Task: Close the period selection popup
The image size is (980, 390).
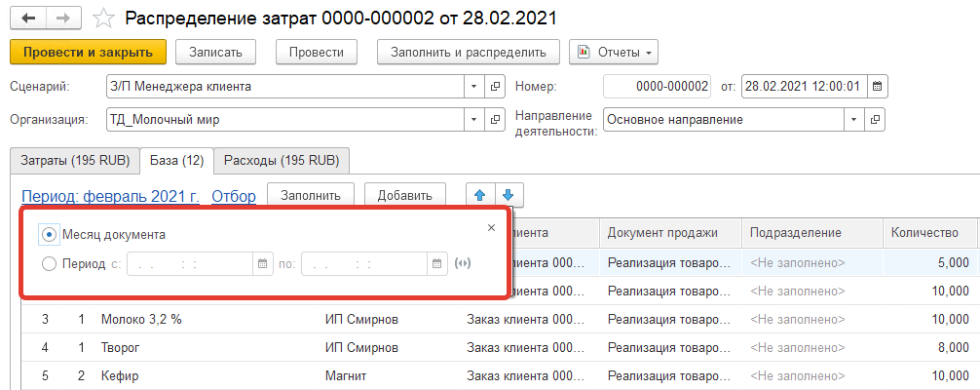Action: pos(492,228)
